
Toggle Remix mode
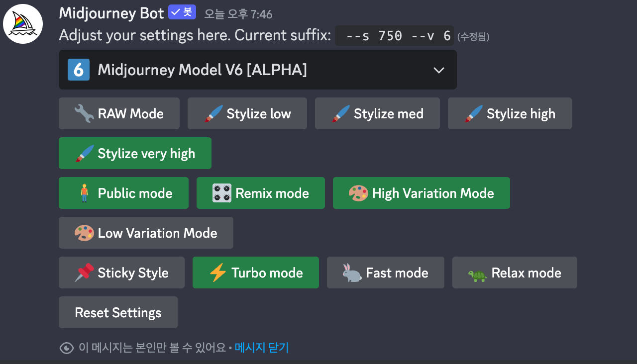click(x=261, y=193)
